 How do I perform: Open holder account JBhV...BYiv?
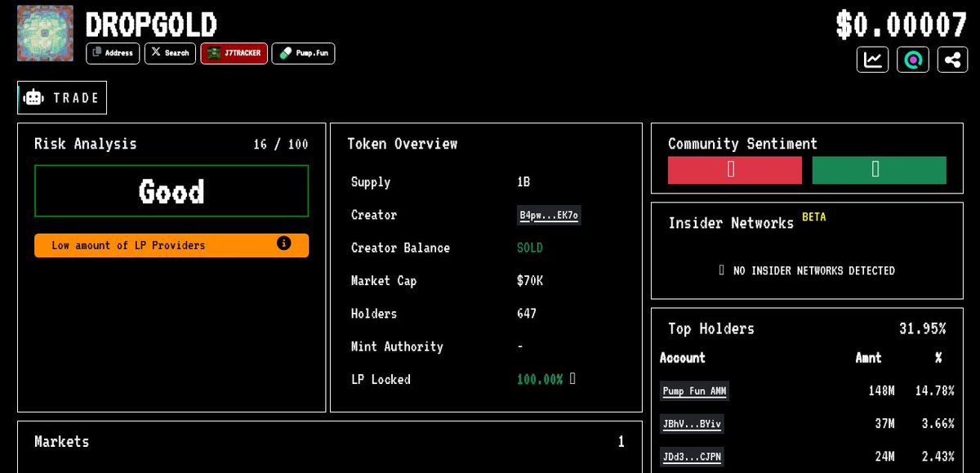pyautogui.click(x=692, y=424)
